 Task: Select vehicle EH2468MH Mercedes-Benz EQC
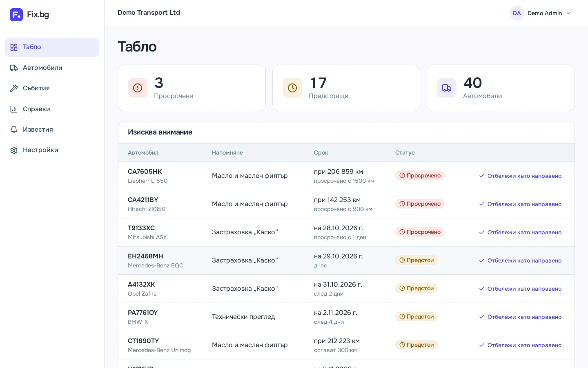pyautogui.click(x=156, y=260)
